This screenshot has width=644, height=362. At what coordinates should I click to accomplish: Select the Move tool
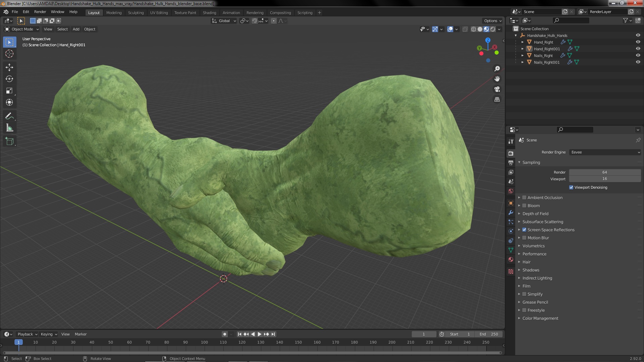[x=9, y=67]
